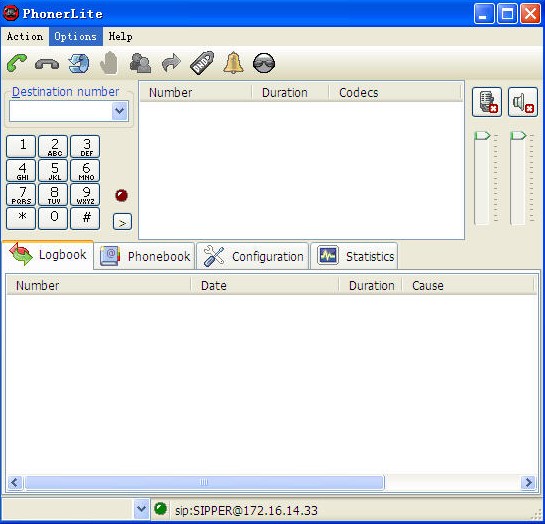Click the PhonerLite title bar logo
Screen dimensions: 545x524
pyautogui.click(x=11, y=13)
